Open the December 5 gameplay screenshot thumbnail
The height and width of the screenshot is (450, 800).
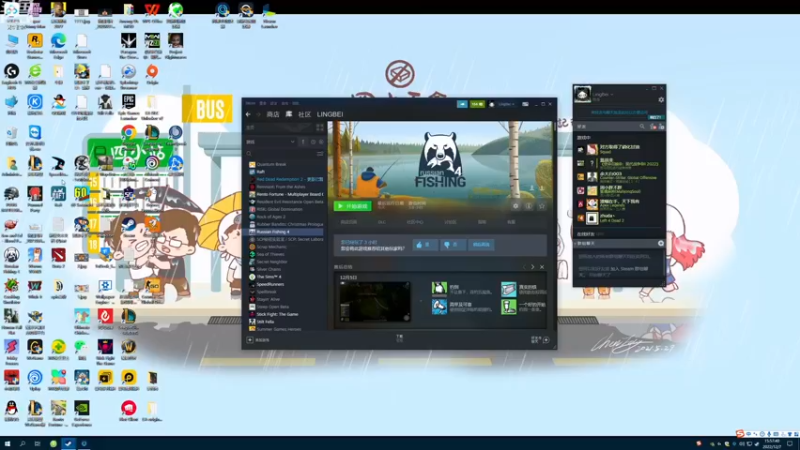pos(374,302)
